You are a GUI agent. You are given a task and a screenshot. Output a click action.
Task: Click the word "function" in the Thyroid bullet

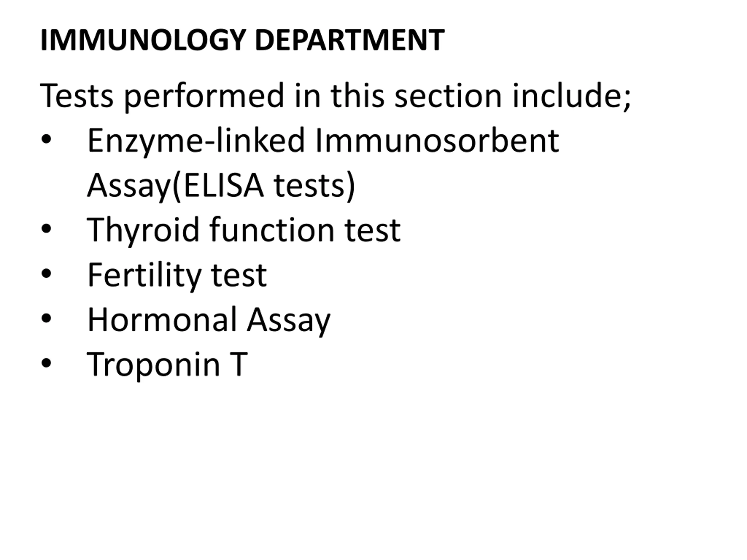(272, 230)
